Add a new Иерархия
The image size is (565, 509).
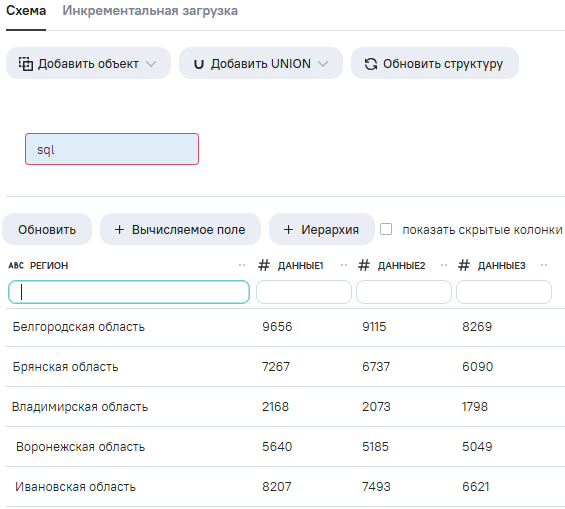(x=321, y=229)
